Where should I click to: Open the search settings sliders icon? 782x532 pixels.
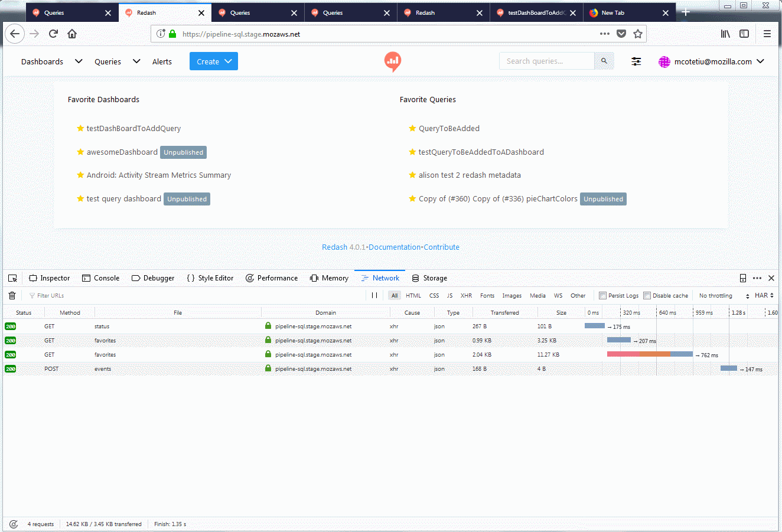(x=636, y=61)
